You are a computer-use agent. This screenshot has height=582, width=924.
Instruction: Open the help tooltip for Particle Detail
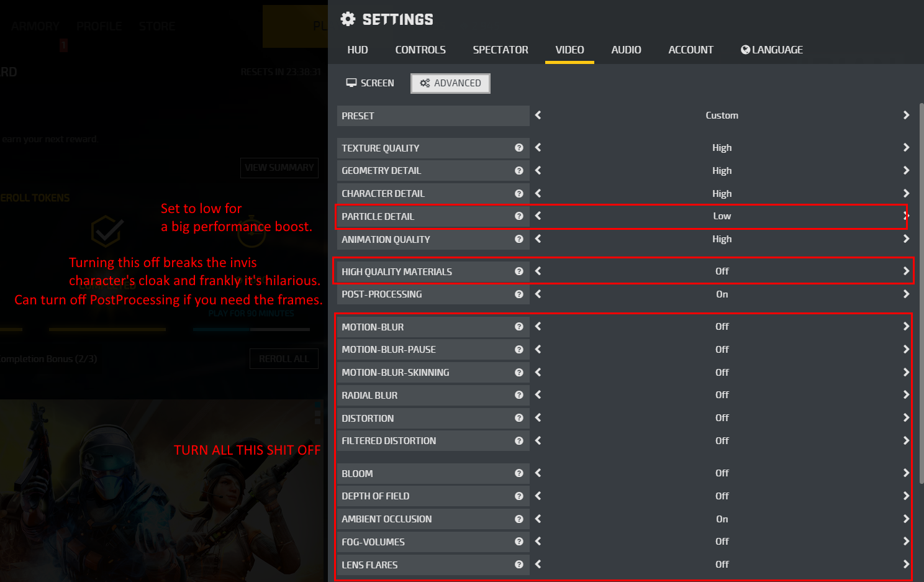point(519,216)
